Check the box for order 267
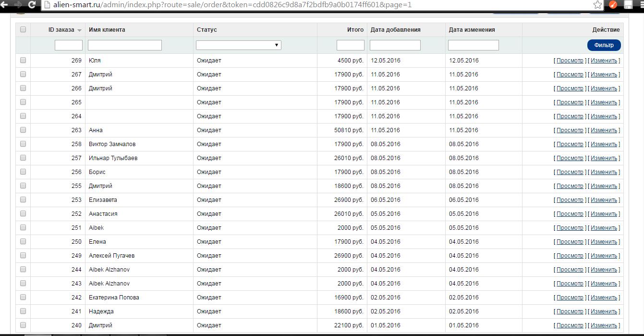The image size is (644, 336). pyautogui.click(x=23, y=75)
